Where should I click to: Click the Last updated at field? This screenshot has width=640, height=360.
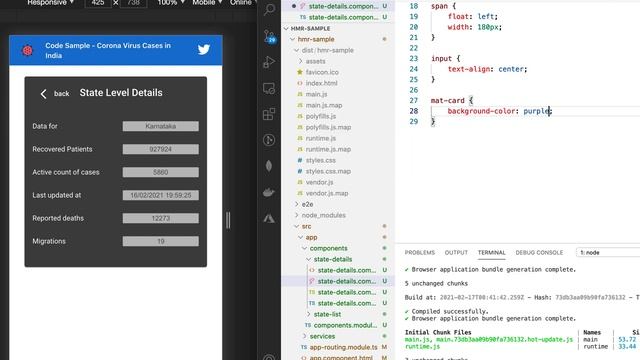pos(160,196)
